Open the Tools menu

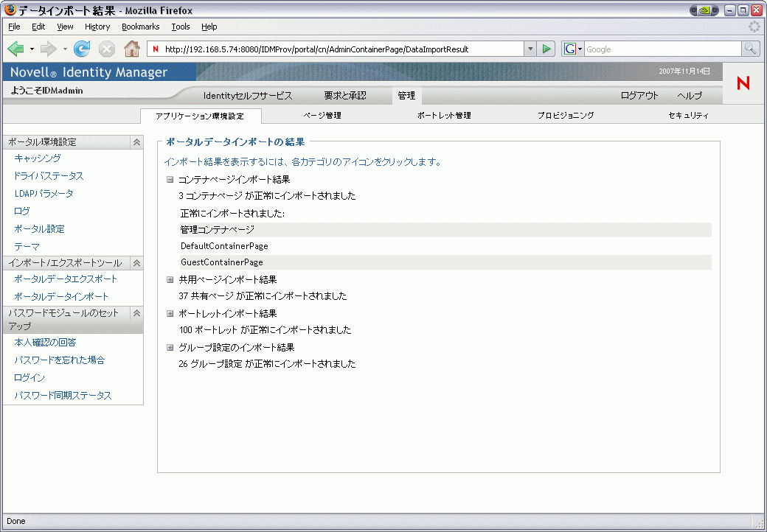coord(181,27)
